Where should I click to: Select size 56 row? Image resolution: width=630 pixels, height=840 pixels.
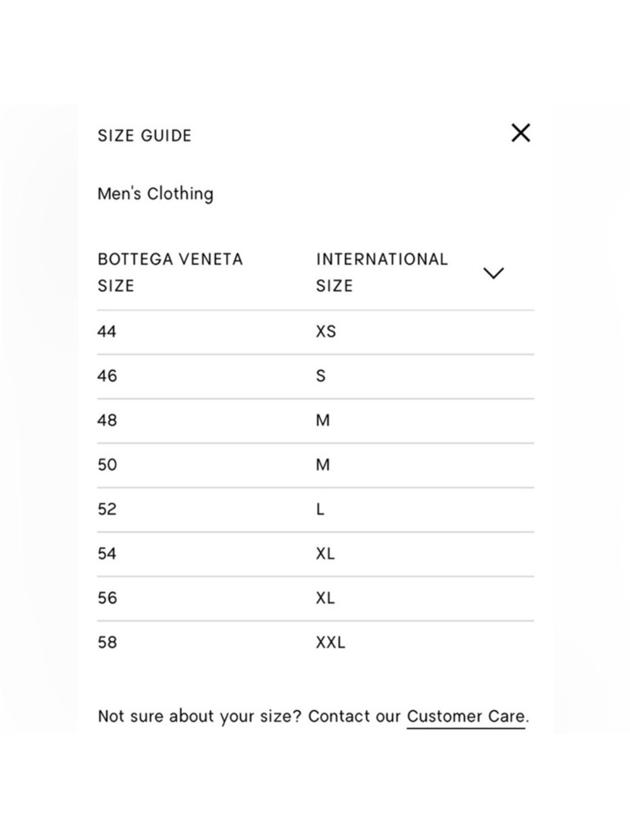[x=316, y=598]
